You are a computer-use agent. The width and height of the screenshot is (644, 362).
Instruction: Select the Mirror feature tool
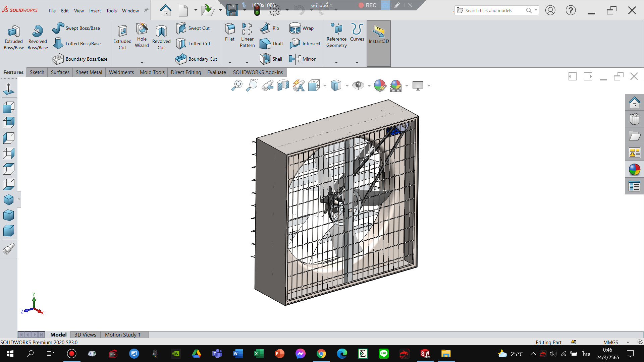(x=302, y=59)
